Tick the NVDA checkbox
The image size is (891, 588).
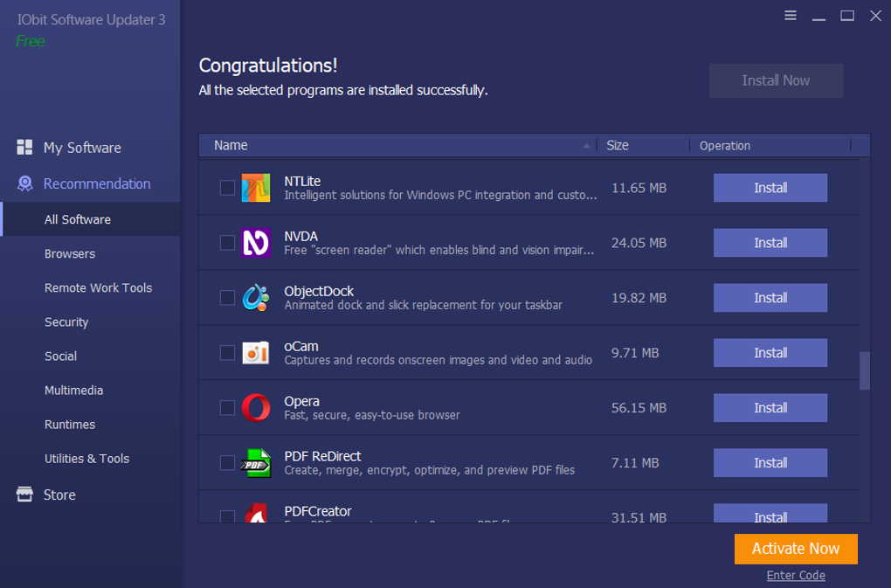(227, 243)
